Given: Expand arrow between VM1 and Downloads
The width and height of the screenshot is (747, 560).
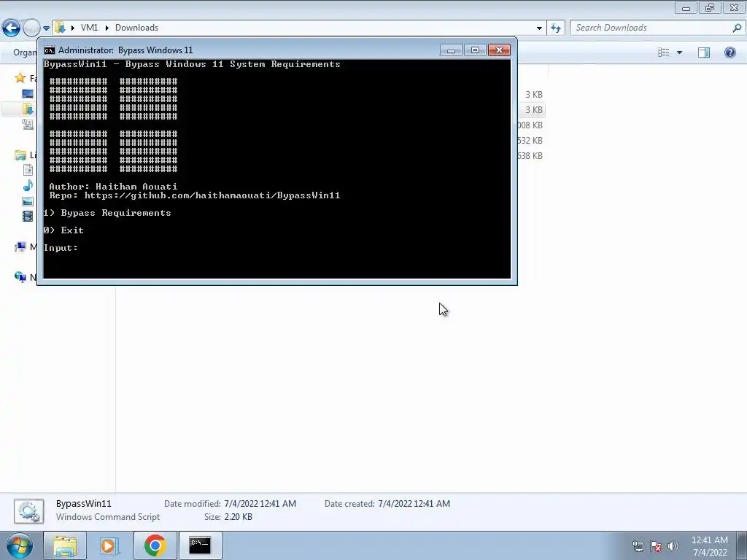Looking at the screenshot, I should [107, 28].
